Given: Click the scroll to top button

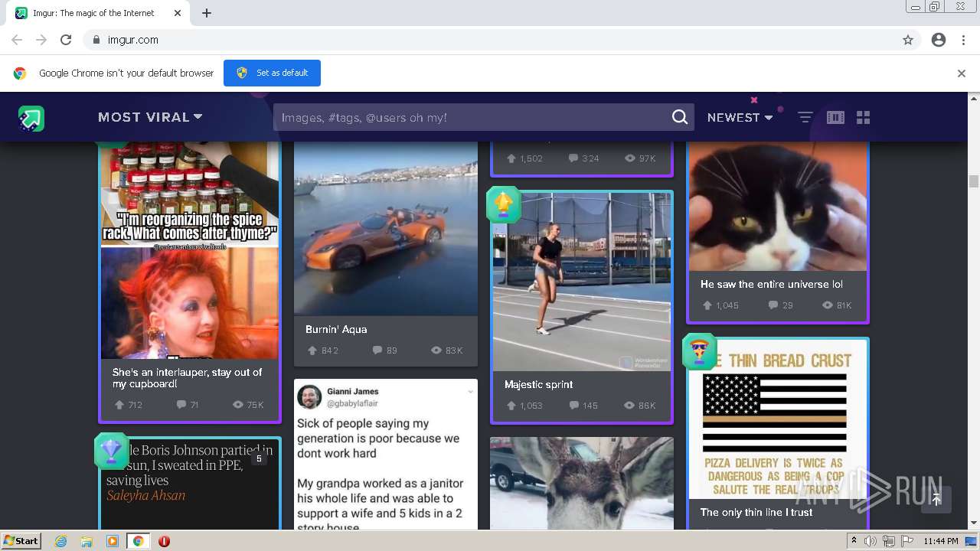Looking at the screenshot, I should click(x=936, y=499).
